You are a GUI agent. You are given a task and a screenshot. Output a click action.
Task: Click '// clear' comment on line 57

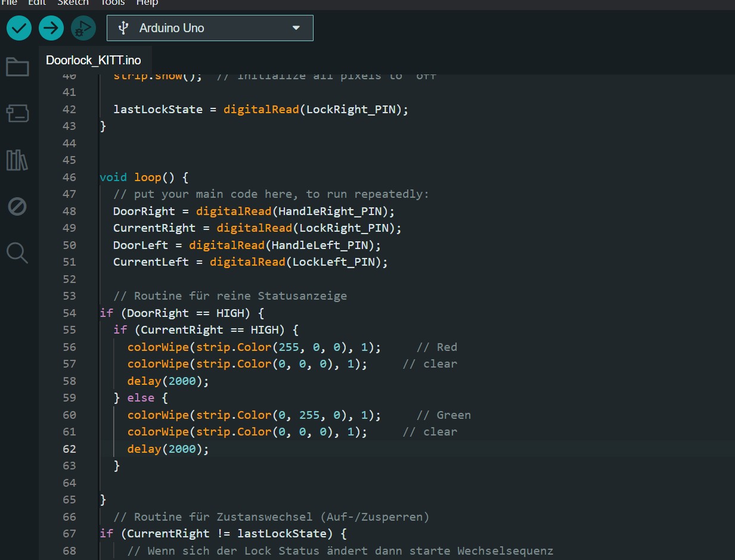[x=430, y=364]
